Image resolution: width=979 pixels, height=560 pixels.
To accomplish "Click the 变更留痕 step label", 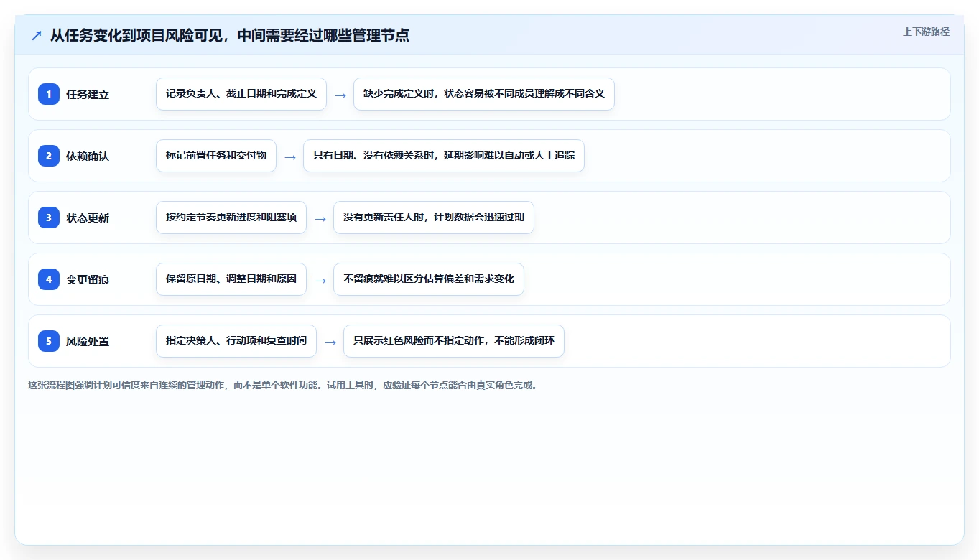I will (88, 279).
